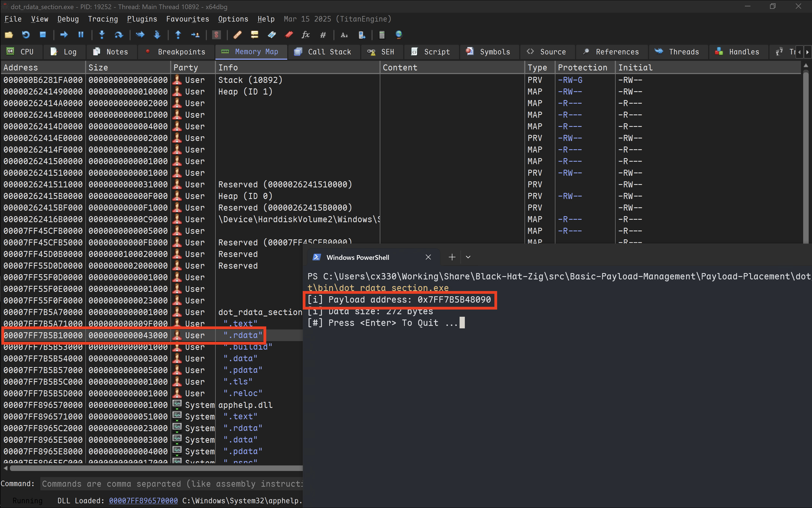Screen dimensions: 812x508
Task: Click the find intermodular calls icon
Action: [362, 35]
